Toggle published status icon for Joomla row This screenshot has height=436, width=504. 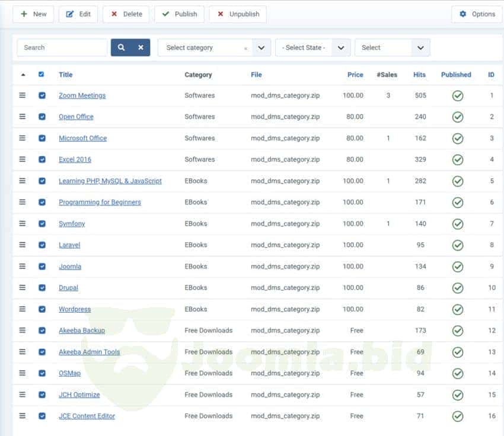point(457,267)
